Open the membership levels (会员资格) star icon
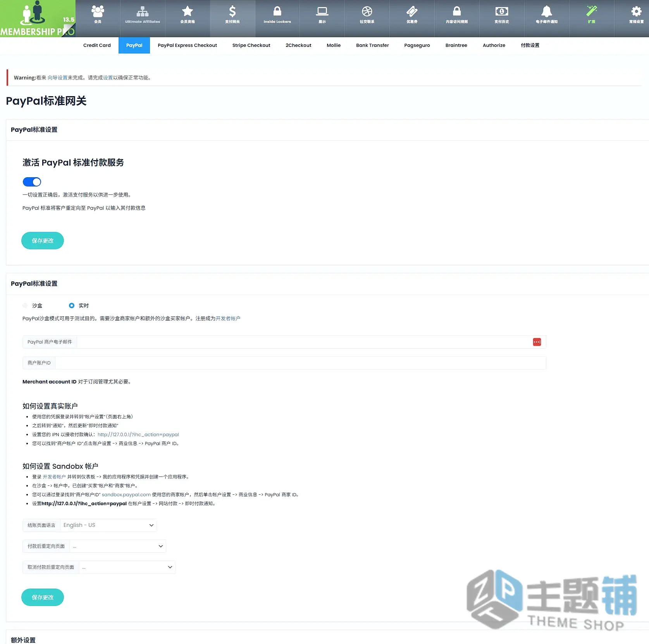This screenshot has height=644, width=649. [x=188, y=15]
